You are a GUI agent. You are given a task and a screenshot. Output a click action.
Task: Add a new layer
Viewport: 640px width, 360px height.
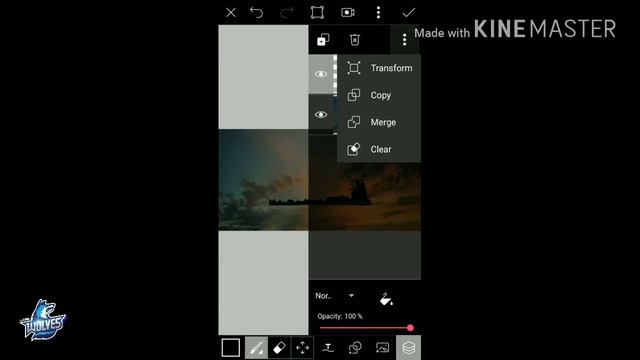323,40
